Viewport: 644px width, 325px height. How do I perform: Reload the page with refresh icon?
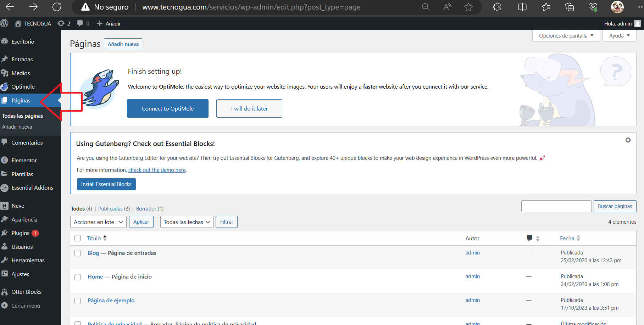point(57,7)
